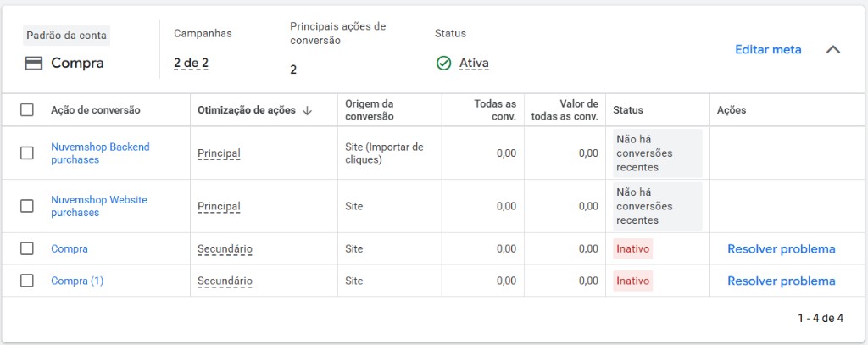The width and height of the screenshot is (868, 345).
Task: Click Resolver problema for Compra row
Action: [781, 248]
